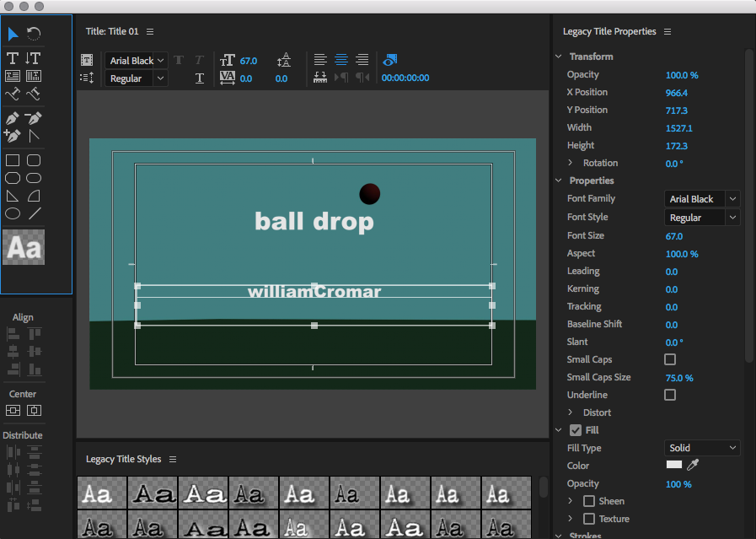Select the Vertical Type tool
This screenshot has width=756, height=539.
[x=34, y=58]
